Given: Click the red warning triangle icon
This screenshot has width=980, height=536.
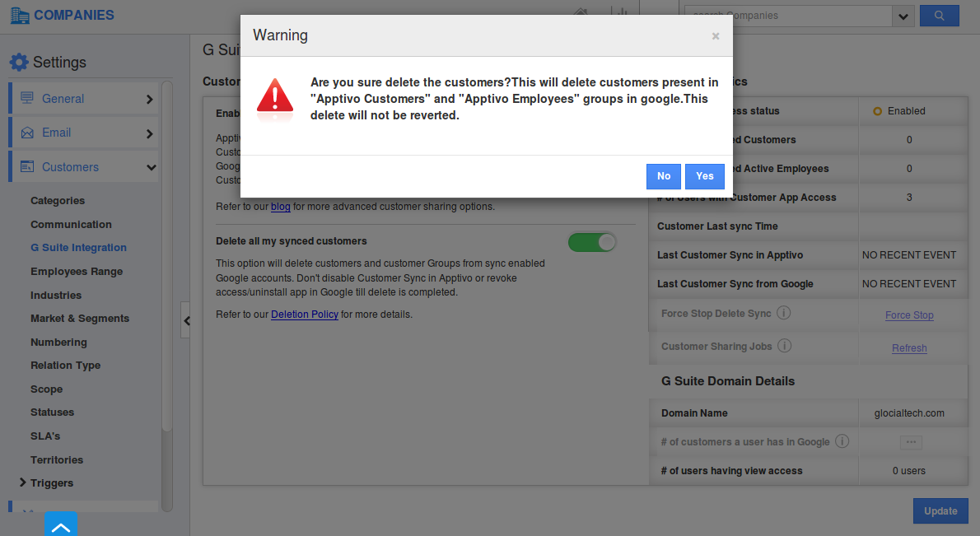Looking at the screenshot, I should (x=275, y=96).
